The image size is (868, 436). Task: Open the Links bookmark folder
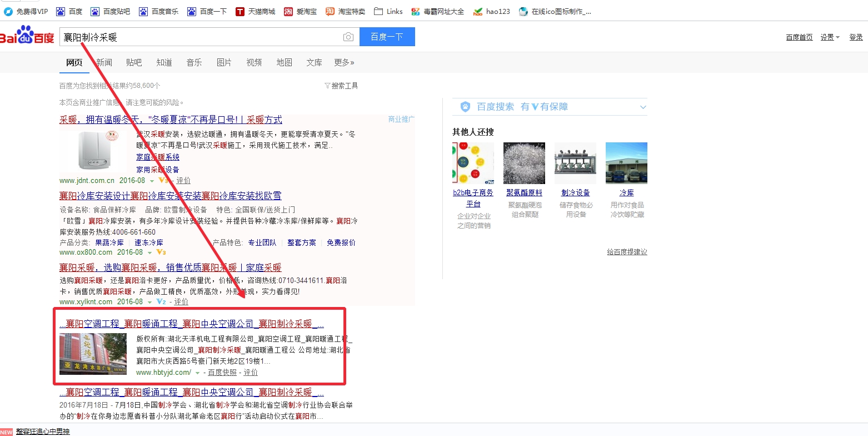pyautogui.click(x=388, y=11)
